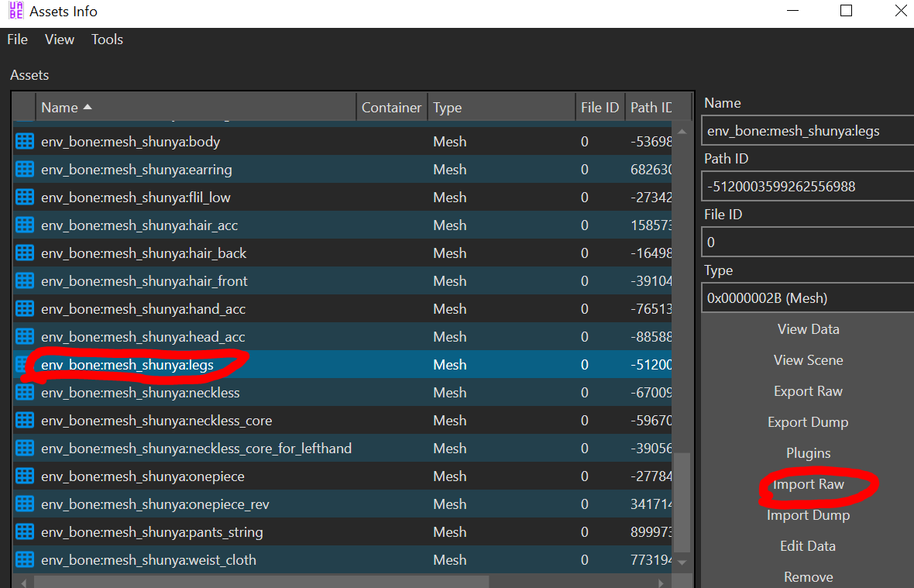Select the env_bone:mesh_shunya:body name text
The image size is (914, 588).
(131, 142)
